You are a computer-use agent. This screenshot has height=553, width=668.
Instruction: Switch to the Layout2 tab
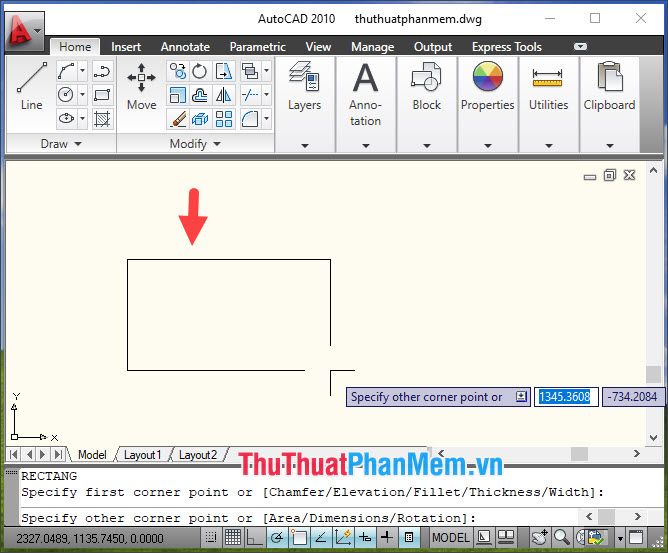[x=198, y=455]
